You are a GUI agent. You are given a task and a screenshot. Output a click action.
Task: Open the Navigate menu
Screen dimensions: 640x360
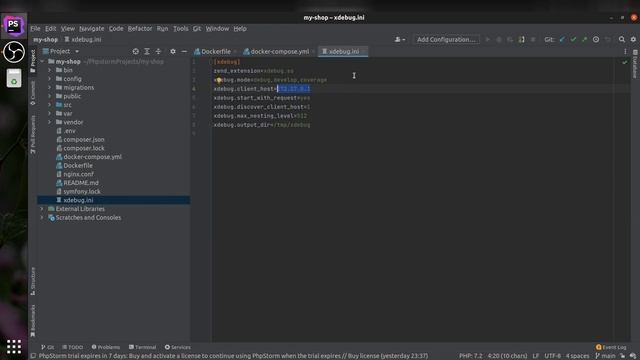91,29
